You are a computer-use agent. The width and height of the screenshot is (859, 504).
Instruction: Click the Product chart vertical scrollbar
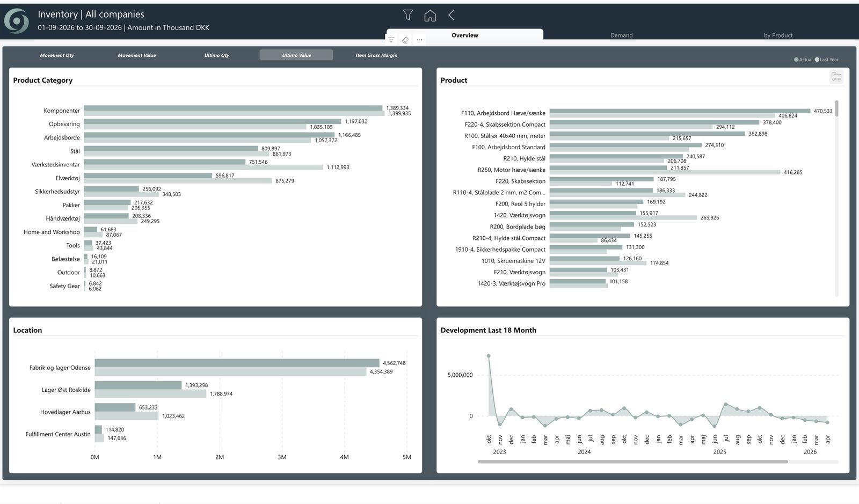[x=836, y=108]
